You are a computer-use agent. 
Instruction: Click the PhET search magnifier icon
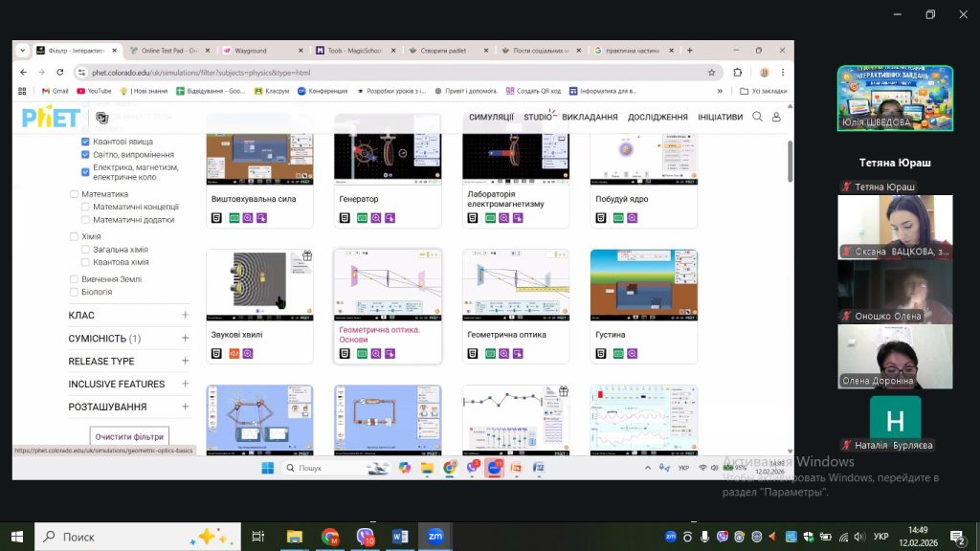(x=757, y=117)
